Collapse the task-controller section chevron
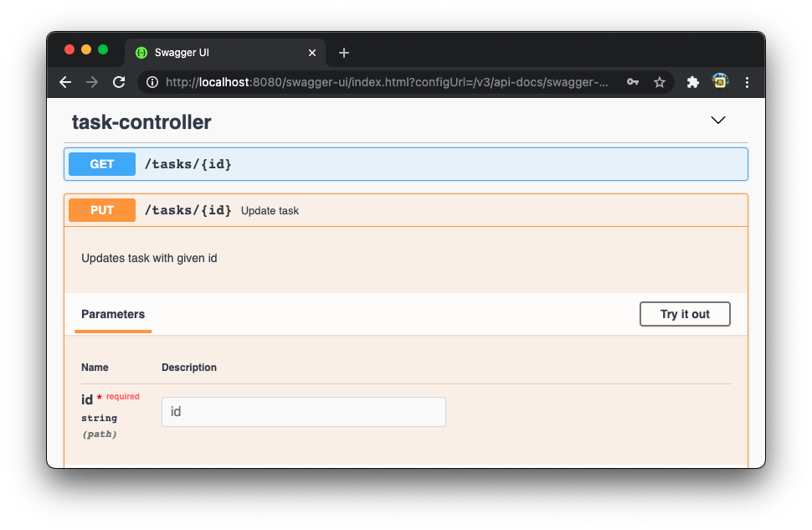Image resolution: width=812 pixels, height=530 pixels. click(717, 121)
